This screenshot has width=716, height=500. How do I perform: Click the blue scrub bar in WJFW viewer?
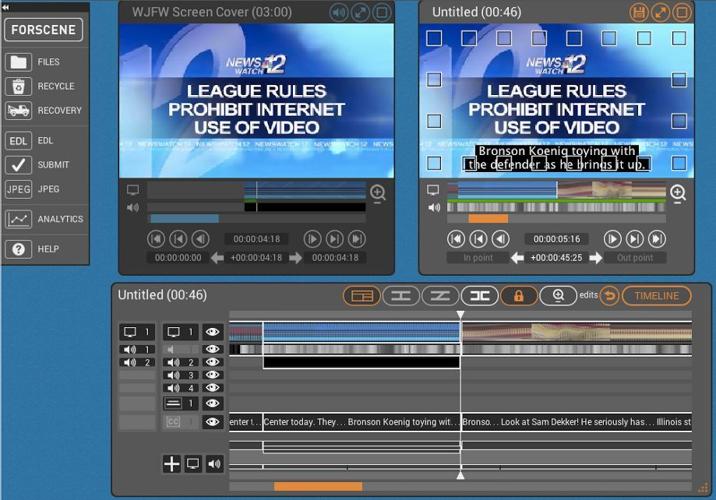[184, 219]
